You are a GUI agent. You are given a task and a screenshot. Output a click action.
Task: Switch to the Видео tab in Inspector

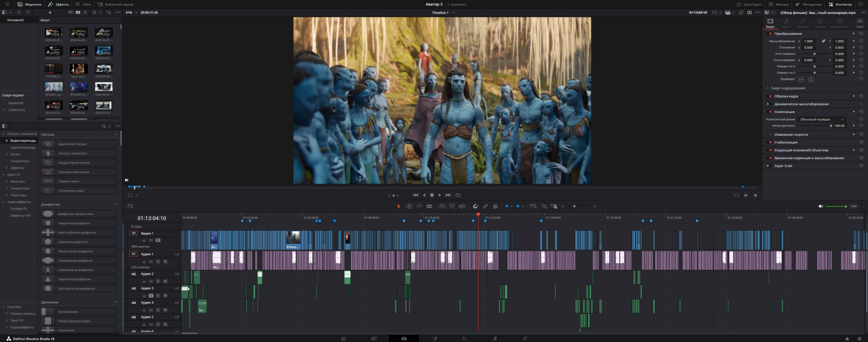tap(770, 23)
